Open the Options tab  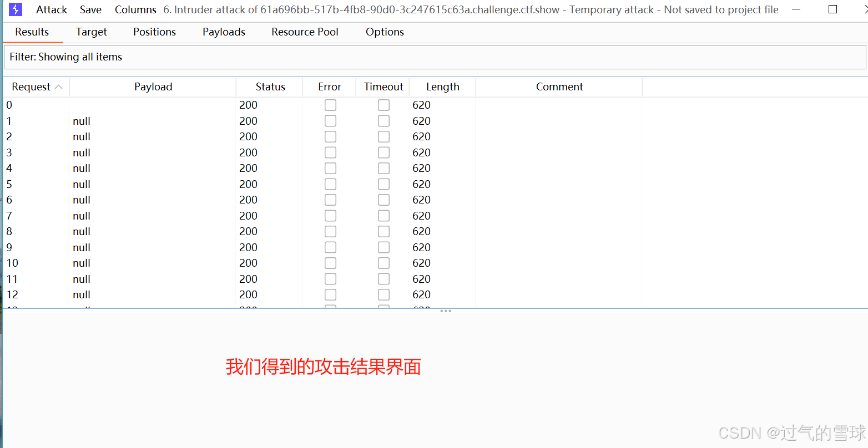coord(384,32)
